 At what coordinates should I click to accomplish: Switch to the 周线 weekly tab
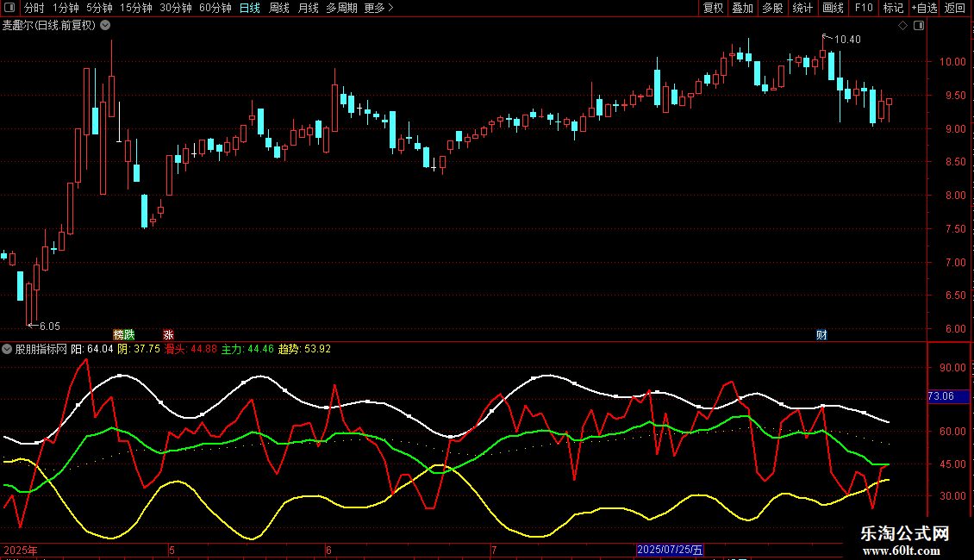point(279,8)
